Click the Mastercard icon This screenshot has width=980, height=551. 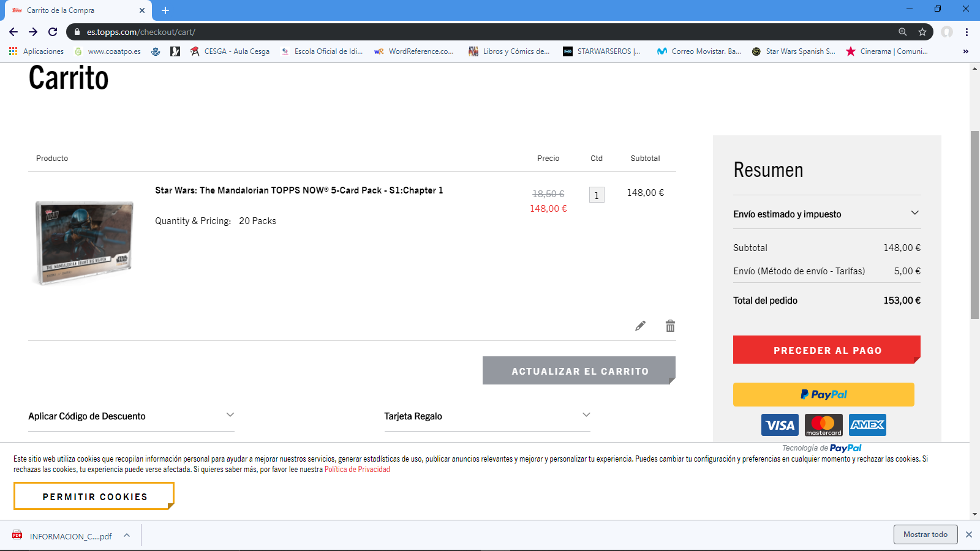tap(824, 425)
